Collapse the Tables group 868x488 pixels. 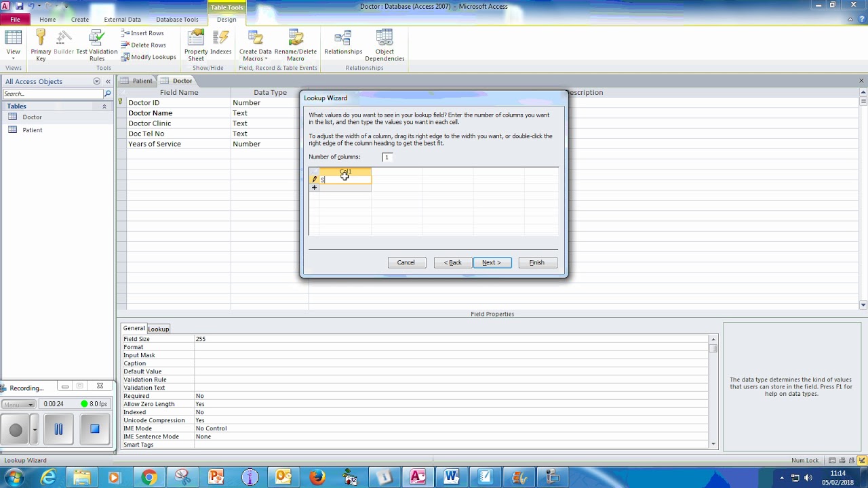point(104,106)
